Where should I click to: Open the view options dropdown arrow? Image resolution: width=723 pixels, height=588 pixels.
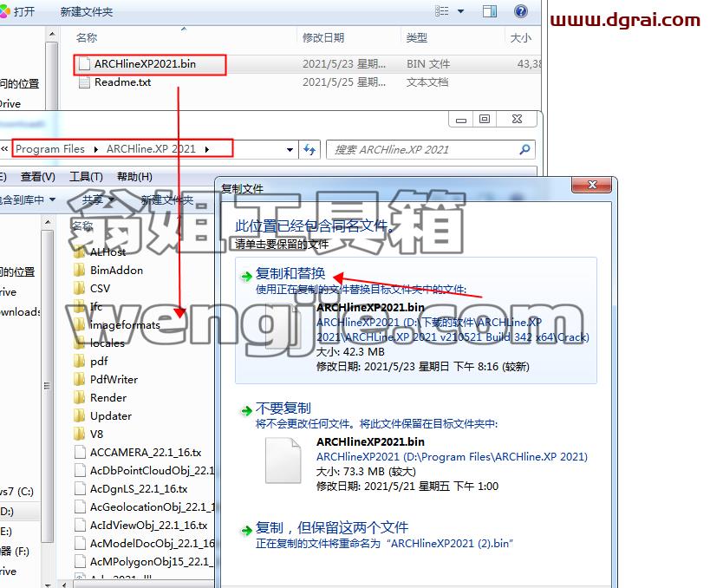point(460,11)
